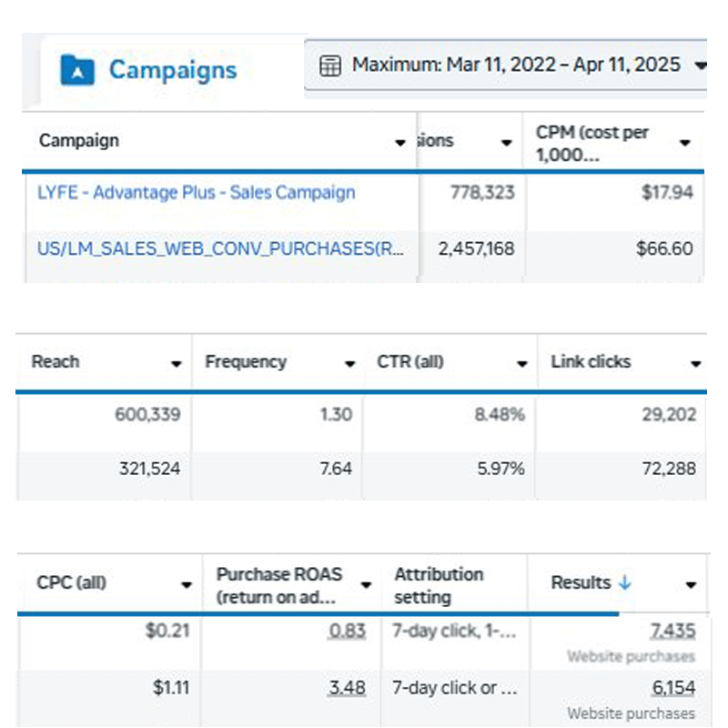Click the 0.83 Purchase ROAS value
Viewport: 728px width, 728px height.
pyautogui.click(x=348, y=631)
